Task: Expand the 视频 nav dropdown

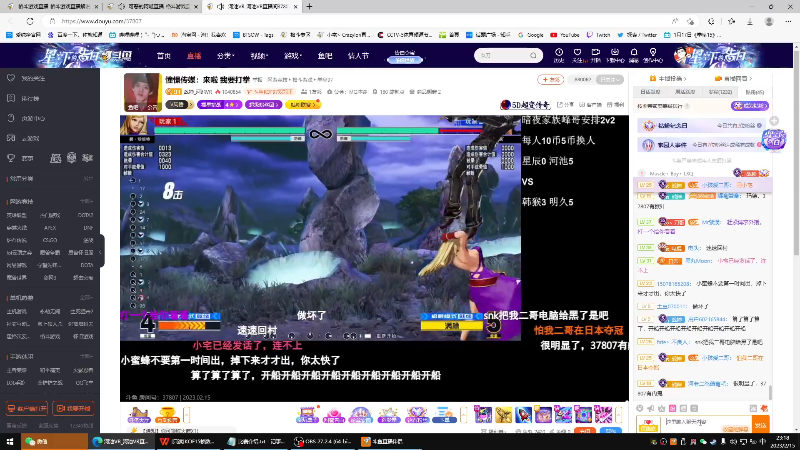Action: click(259, 56)
